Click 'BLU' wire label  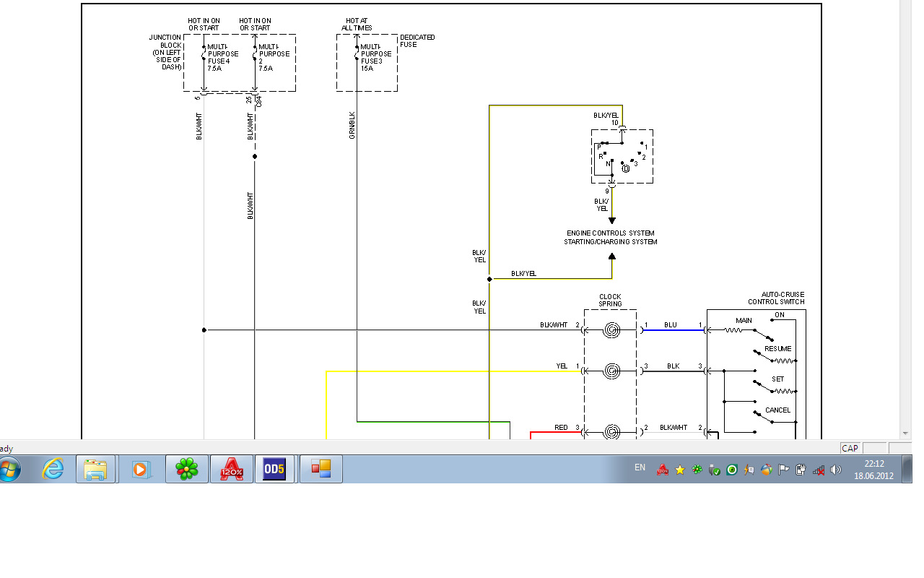coord(671,325)
